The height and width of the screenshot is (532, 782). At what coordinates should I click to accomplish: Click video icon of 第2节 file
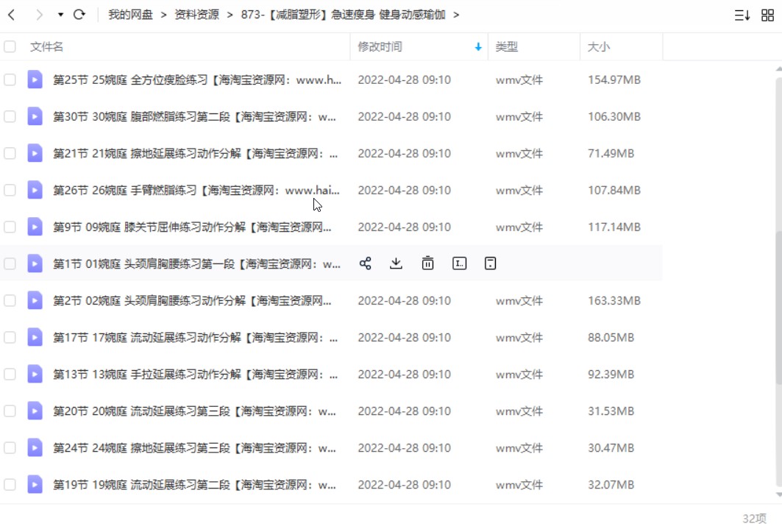35,300
